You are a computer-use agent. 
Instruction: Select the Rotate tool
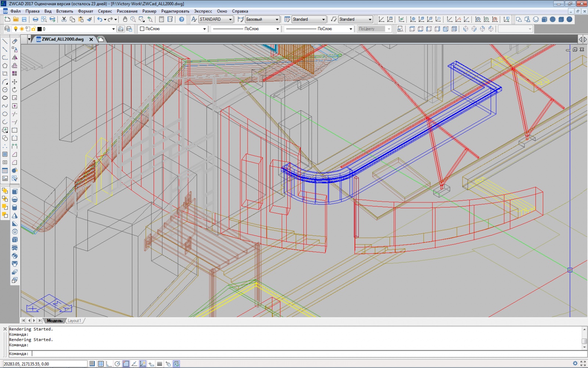(x=15, y=90)
